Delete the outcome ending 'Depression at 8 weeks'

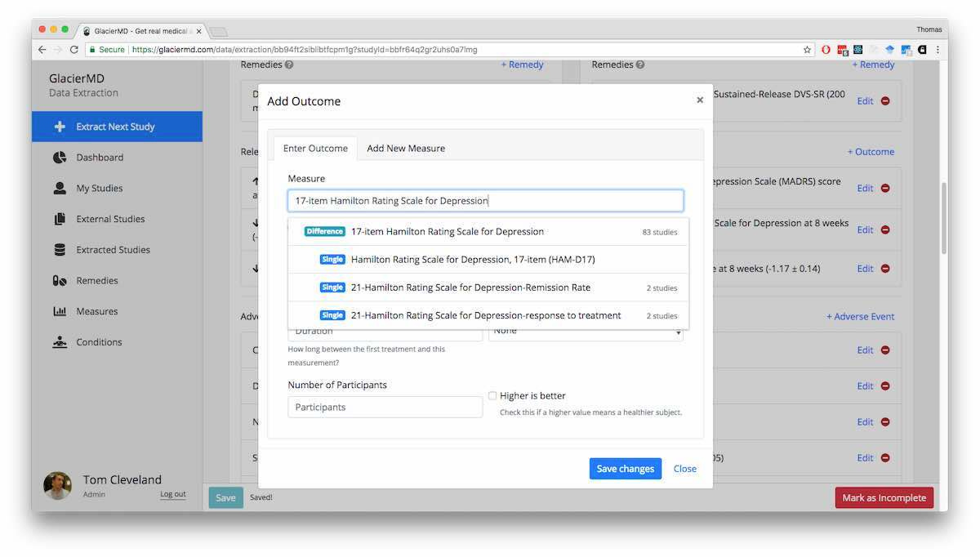click(x=885, y=230)
